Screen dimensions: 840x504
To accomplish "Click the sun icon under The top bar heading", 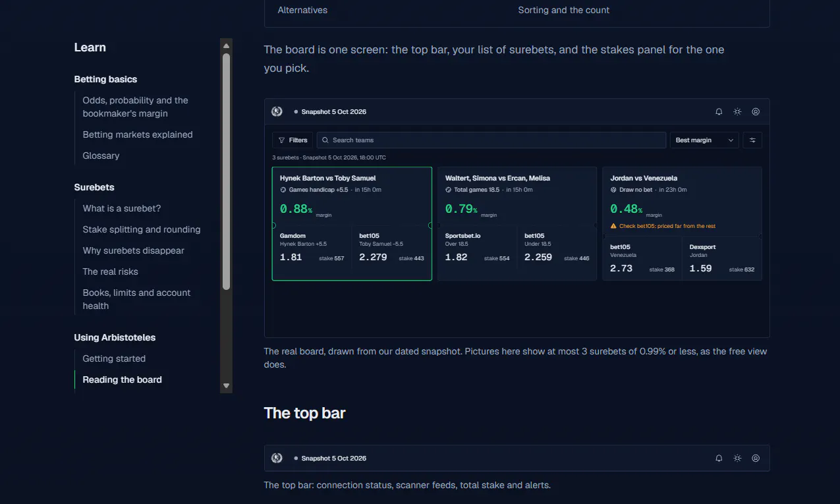I will pyautogui.click(x=737, y=459).
